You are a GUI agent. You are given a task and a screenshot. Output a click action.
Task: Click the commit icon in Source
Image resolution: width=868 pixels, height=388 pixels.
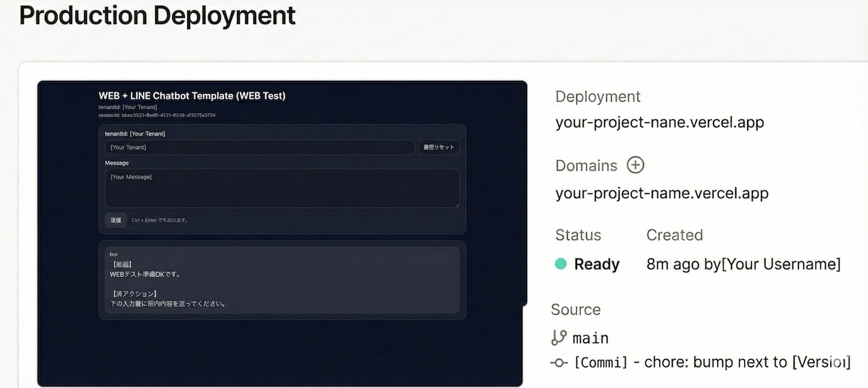click(x=559, y=362)
